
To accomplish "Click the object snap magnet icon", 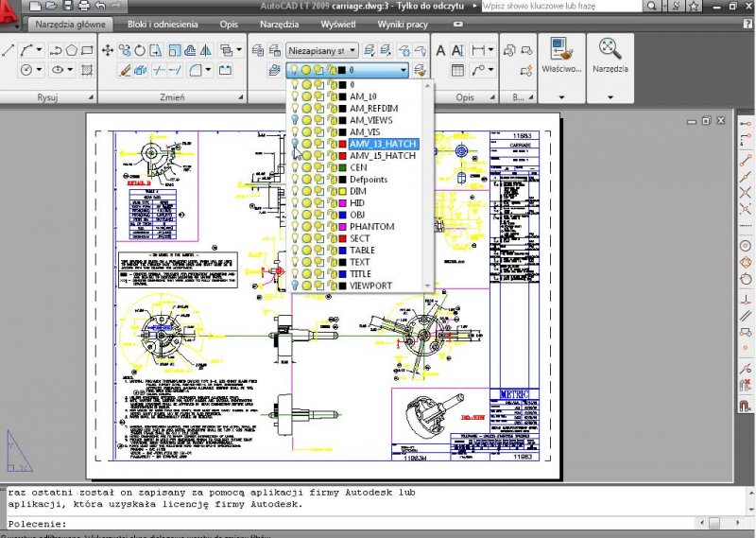I will point(745,405).
